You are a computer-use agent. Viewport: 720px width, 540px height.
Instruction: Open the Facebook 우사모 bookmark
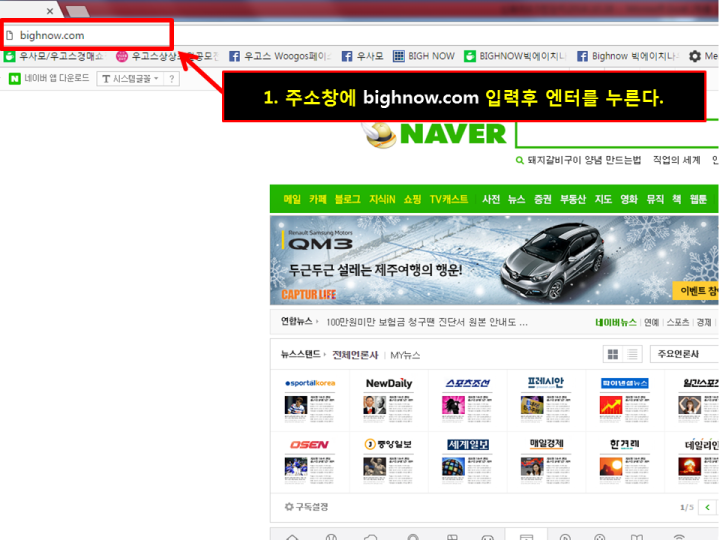pos(362,56)
